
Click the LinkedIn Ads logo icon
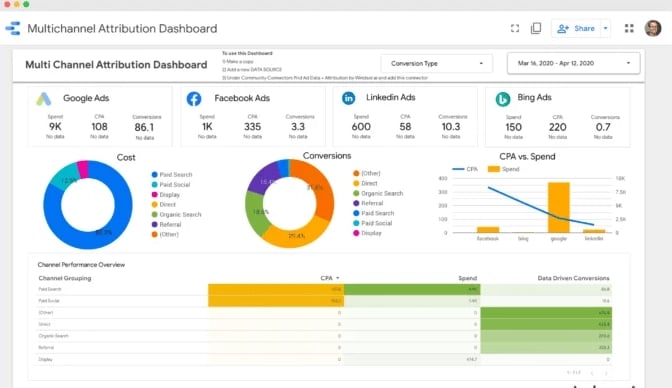coord(348,98)
